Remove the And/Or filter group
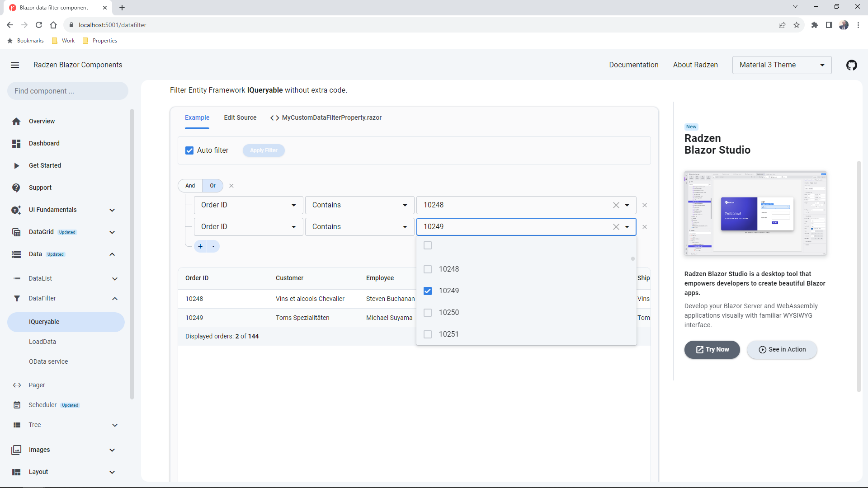The width and height of the screenshot is (868, 488). click(x=231, y=186)
